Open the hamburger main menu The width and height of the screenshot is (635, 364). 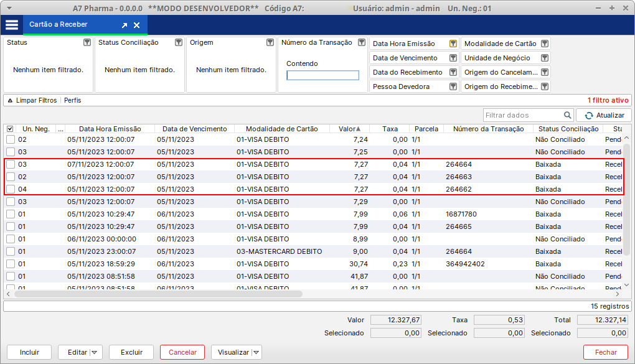(12, 25)
